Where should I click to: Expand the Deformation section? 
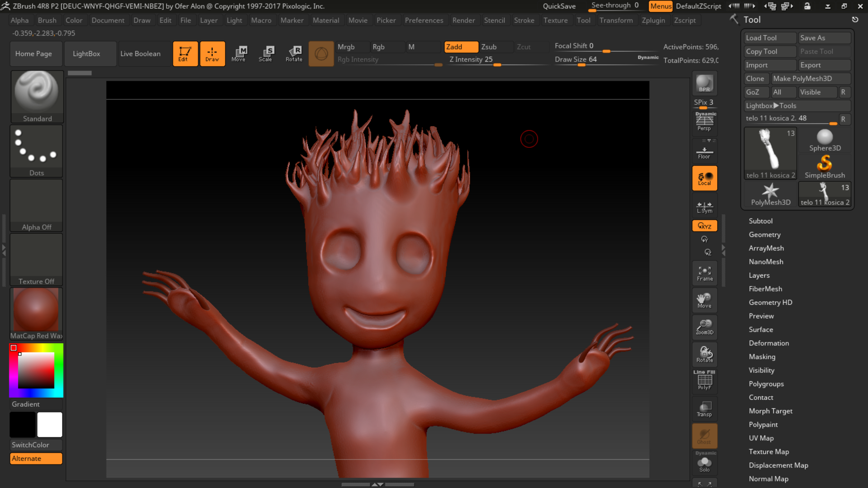click(768, 343)
